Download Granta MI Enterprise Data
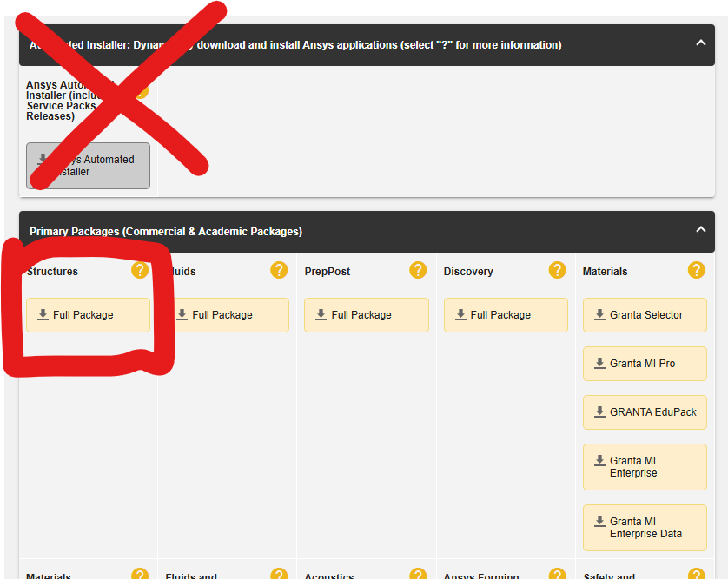The width and height of the screenshot is (728, 579). 645,528
